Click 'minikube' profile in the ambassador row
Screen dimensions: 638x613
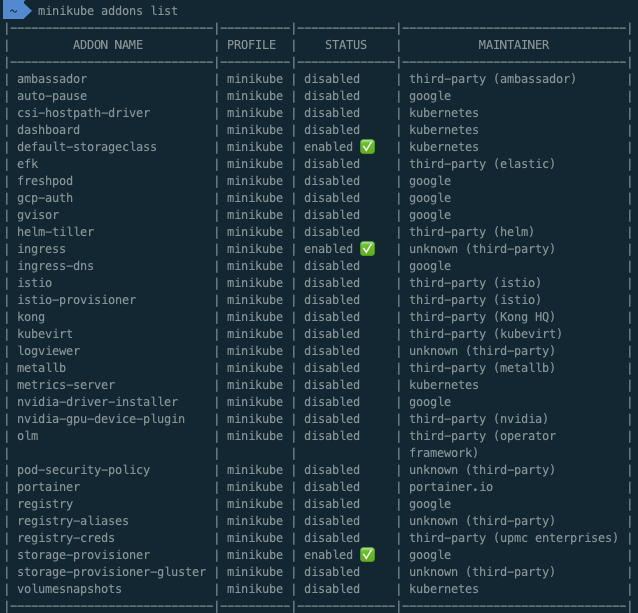coord(255,79)
